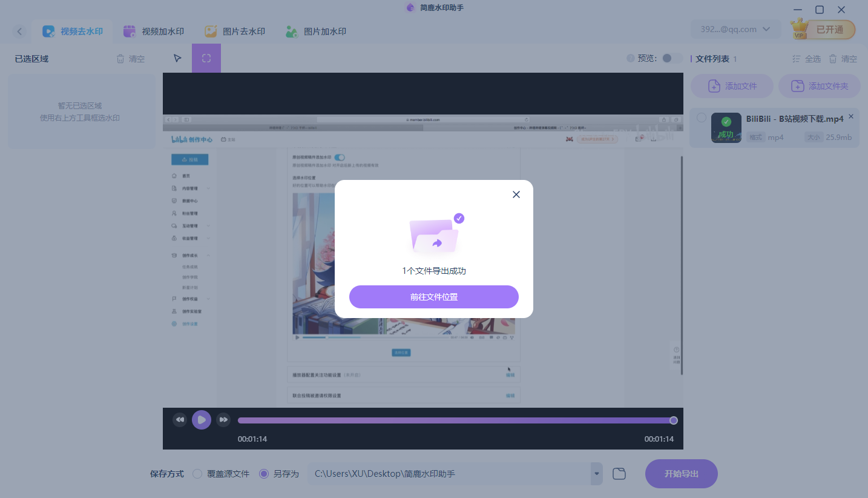The image size is (868, 498).
Task: Open the 视频加水印 tab
Action: coord(154,32)
